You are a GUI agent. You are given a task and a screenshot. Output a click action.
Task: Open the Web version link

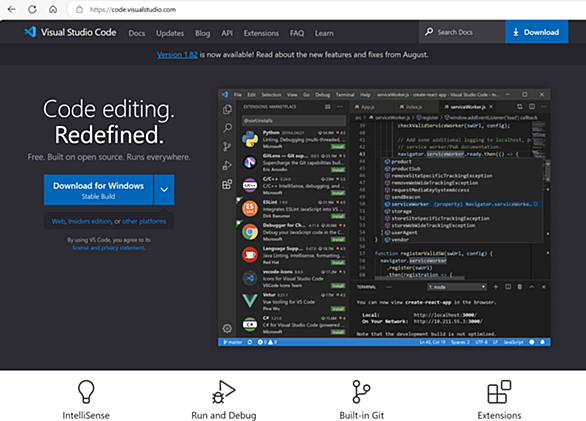(x=58, y=221)
